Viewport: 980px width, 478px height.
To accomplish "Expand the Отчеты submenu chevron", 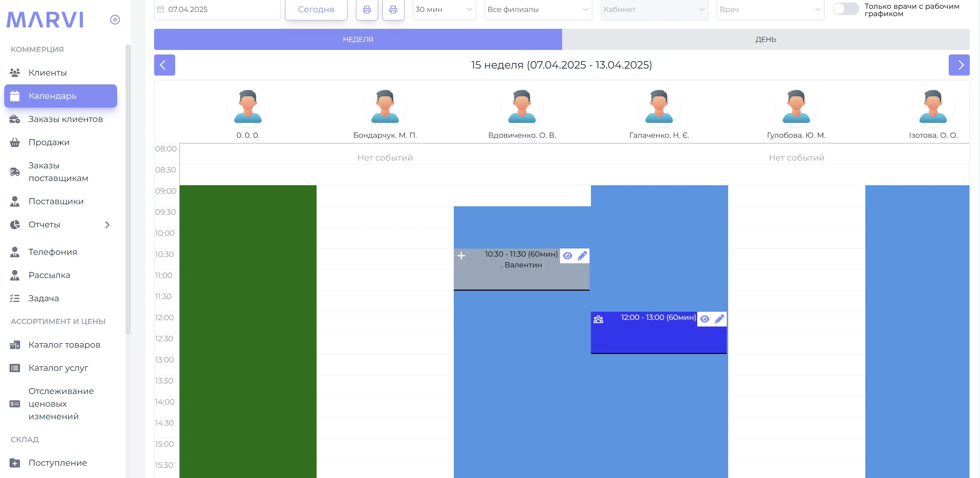I will tap(107, 225).
